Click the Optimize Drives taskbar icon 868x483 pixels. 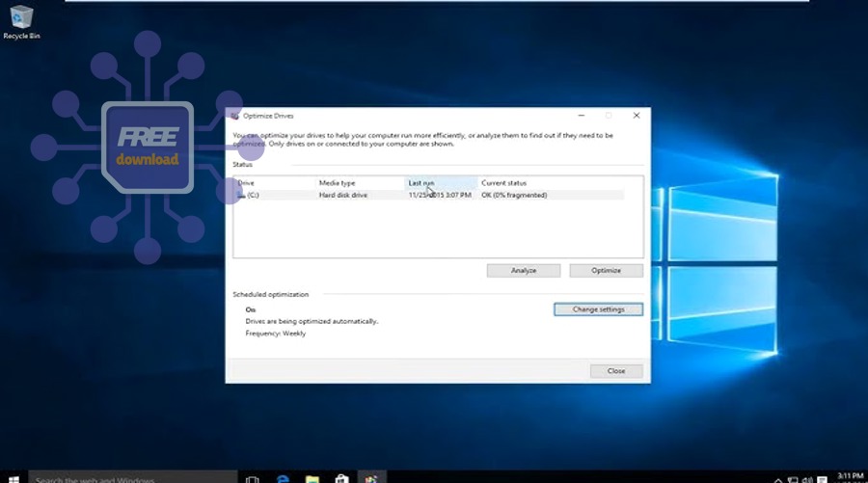[x=371, y=478]
